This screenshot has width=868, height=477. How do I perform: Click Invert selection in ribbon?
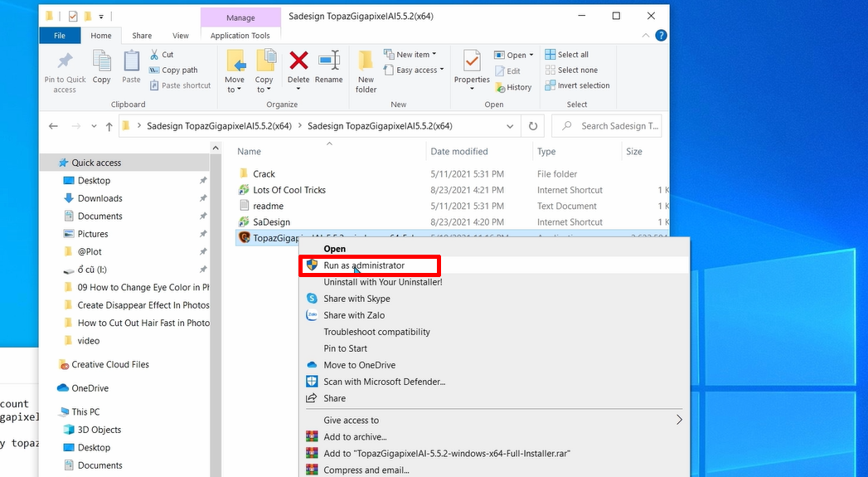(577, 85)
